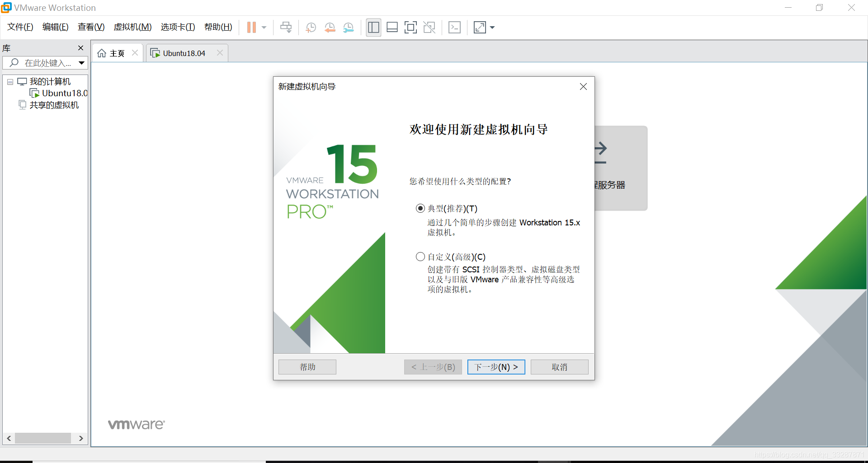Click the home icon on the 主页 tab
The width and height of the screenshot is (868, 463).
(102, 53)
